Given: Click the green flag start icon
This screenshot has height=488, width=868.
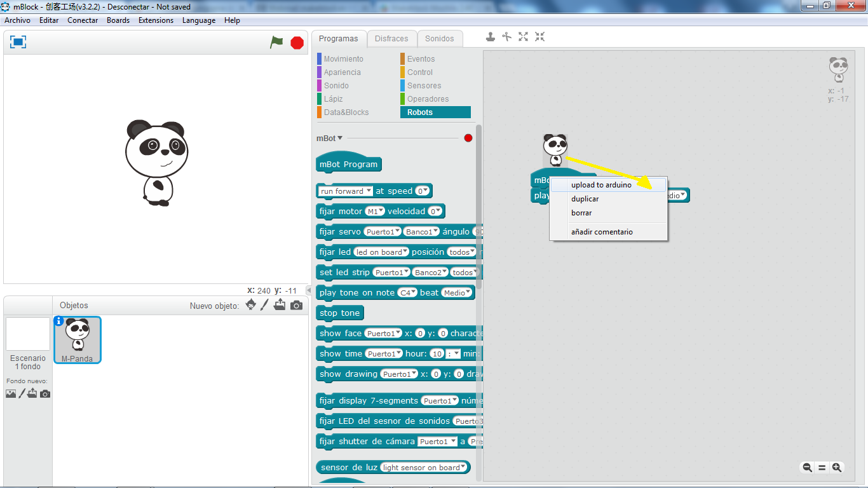Looking at the screenshot, I should click(x=276, y=43).
